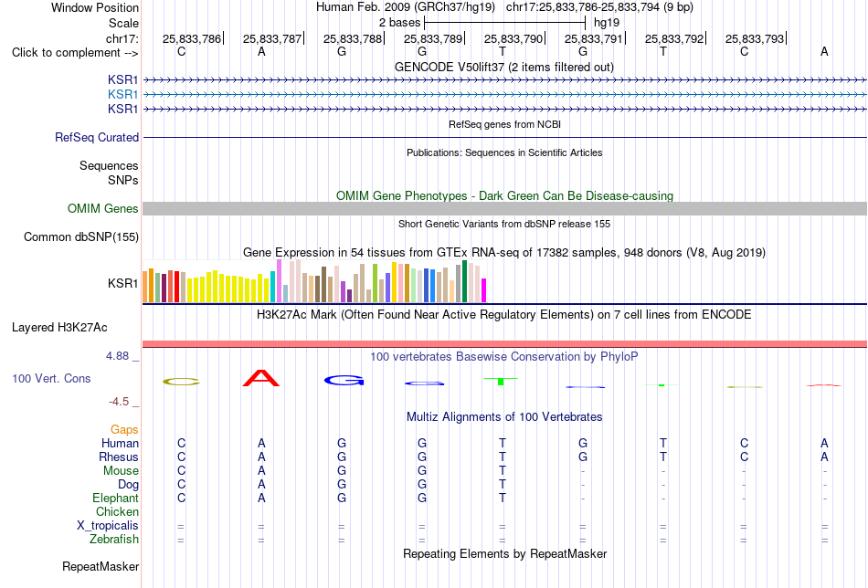The width and height of the screenshot is (868, 588).
Task: Select the Dog species label
Action: point(129,485)
